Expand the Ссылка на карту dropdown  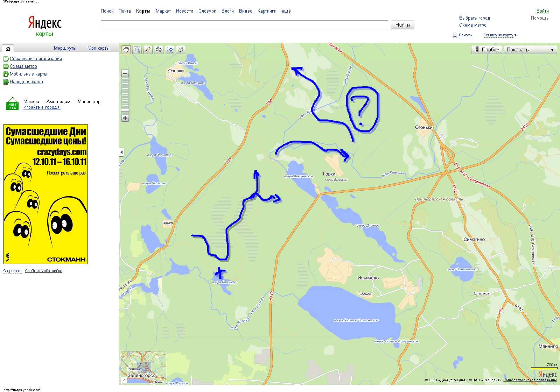pyautogui.click(x=499, y=35)
